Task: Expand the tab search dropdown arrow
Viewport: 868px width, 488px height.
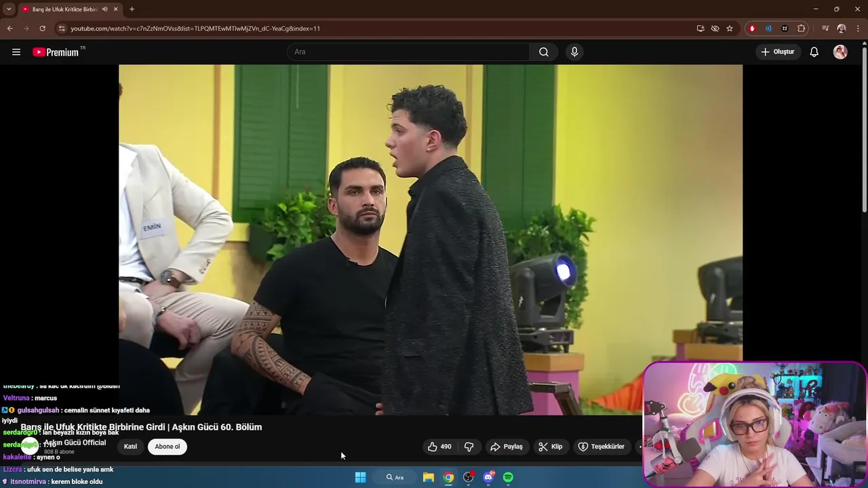Action: (9, 9)
